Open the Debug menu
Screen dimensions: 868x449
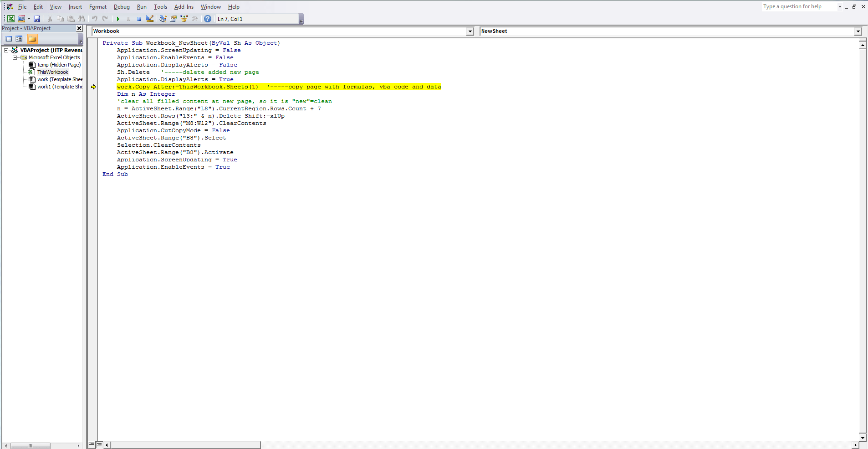(122, 7)
